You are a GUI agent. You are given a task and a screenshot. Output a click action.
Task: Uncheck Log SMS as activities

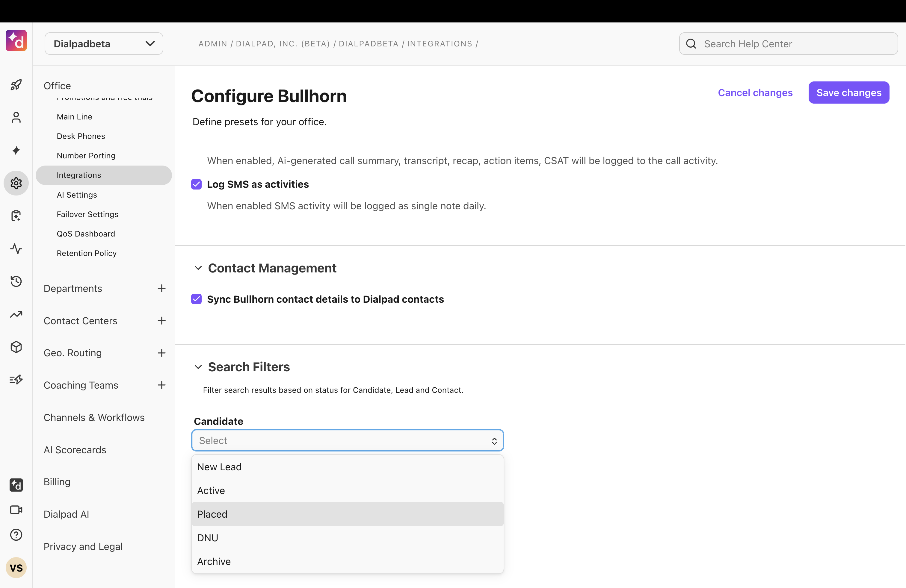pyautogui.click(x=197, y=184)
